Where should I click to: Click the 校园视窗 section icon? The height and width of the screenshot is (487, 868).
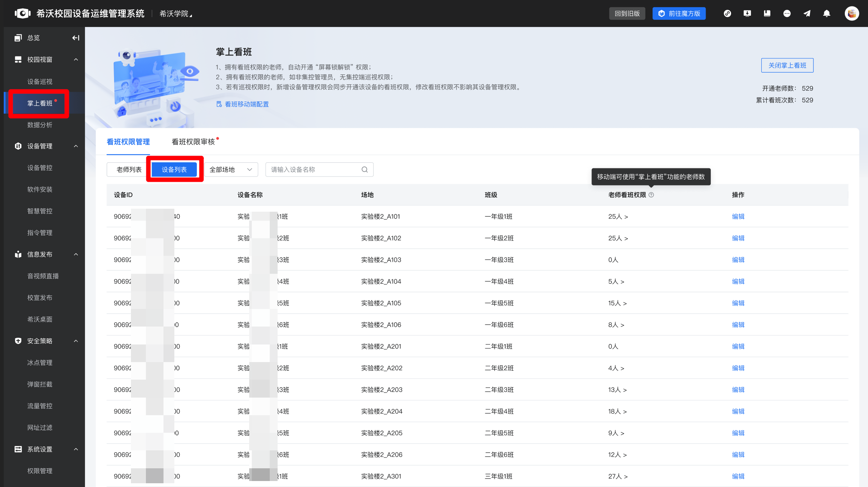[18, 59]
